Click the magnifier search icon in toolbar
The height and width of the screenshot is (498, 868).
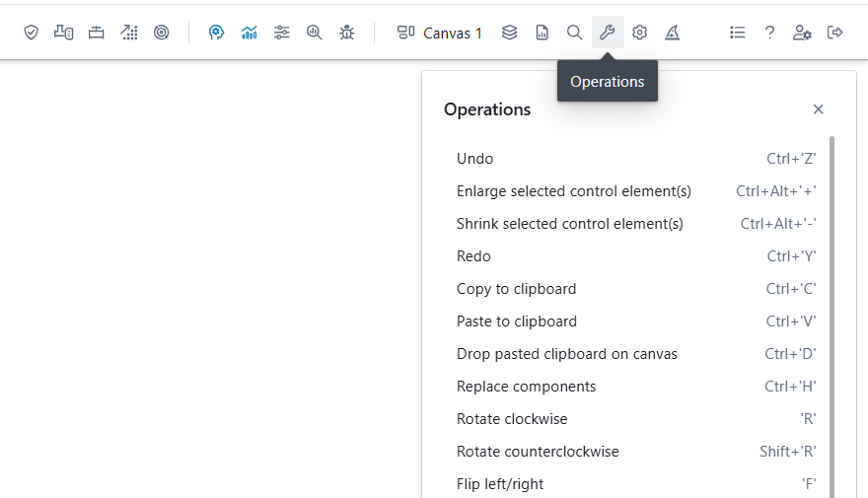[574, 33]
